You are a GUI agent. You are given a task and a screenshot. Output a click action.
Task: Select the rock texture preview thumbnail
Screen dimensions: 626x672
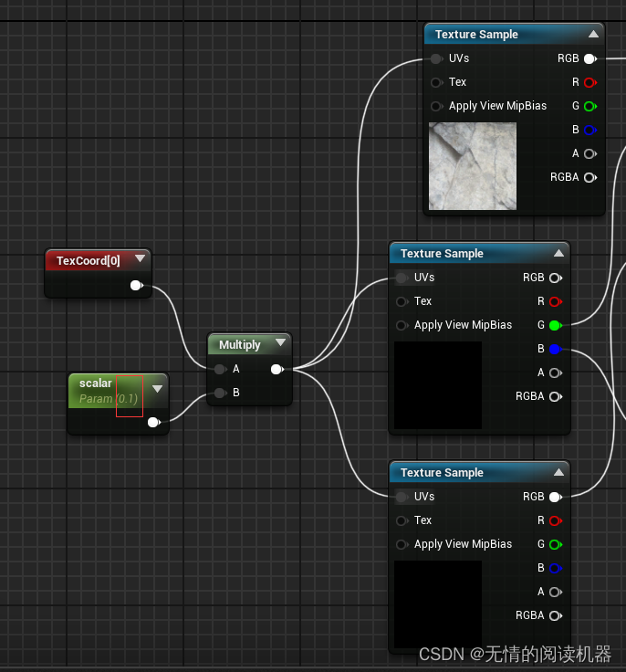pos(472,166)
